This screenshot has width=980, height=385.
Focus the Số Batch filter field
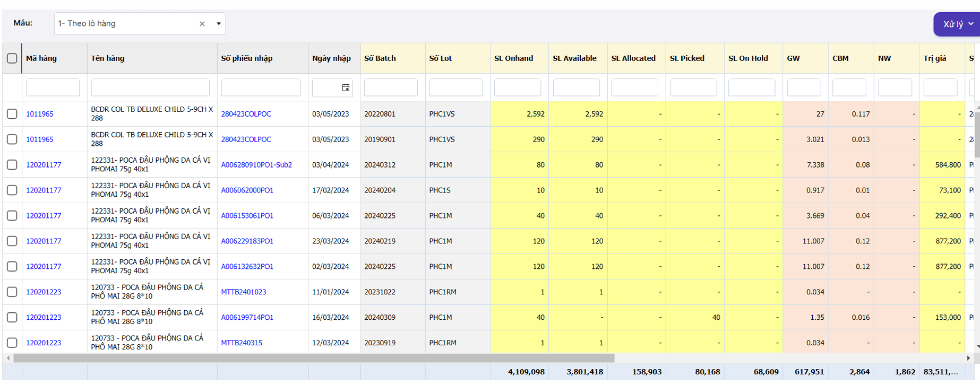tap(391, 87)
